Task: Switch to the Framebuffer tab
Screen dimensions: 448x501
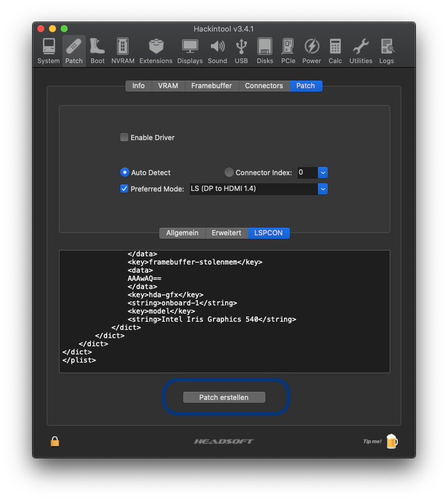Action: (x=212, y=86)
